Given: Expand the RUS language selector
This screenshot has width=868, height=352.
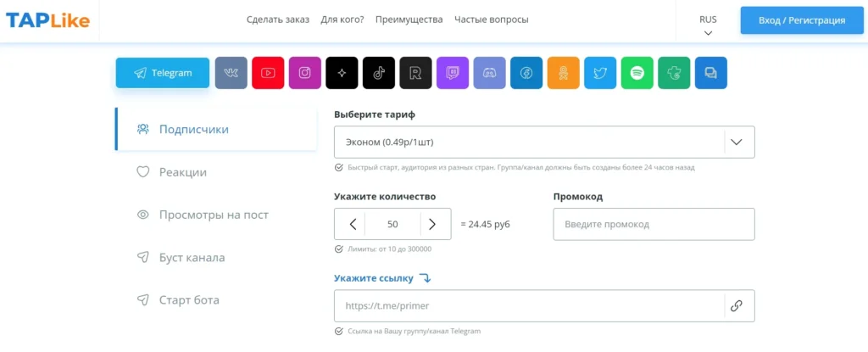Looking at the screenshot, I should pyautogui.click(x=708, y=25).
